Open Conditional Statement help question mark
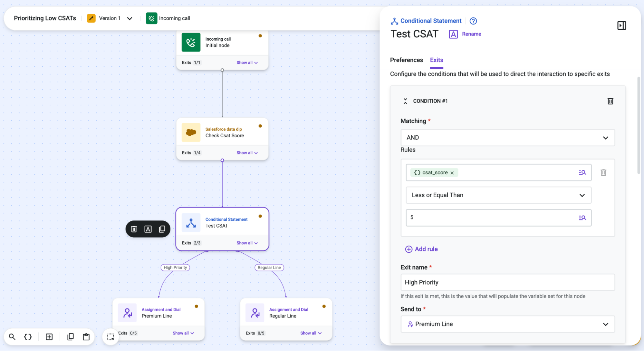 (473, 21)
